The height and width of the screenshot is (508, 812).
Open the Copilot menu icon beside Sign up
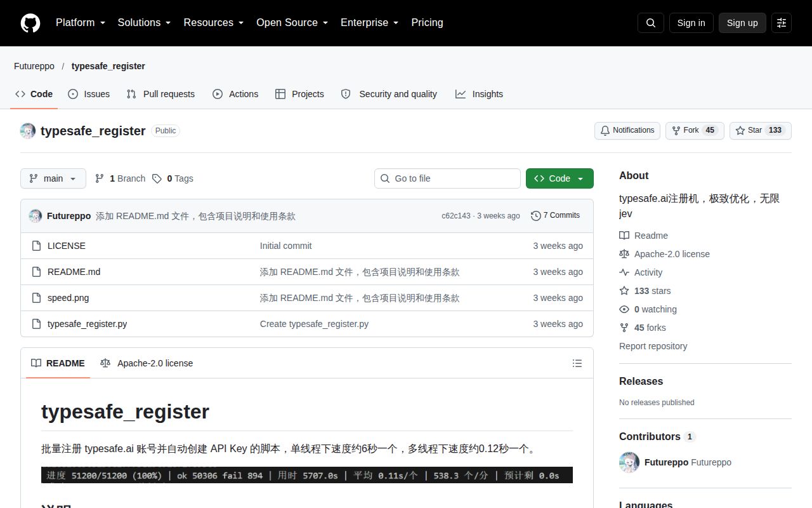click(782, 23)
